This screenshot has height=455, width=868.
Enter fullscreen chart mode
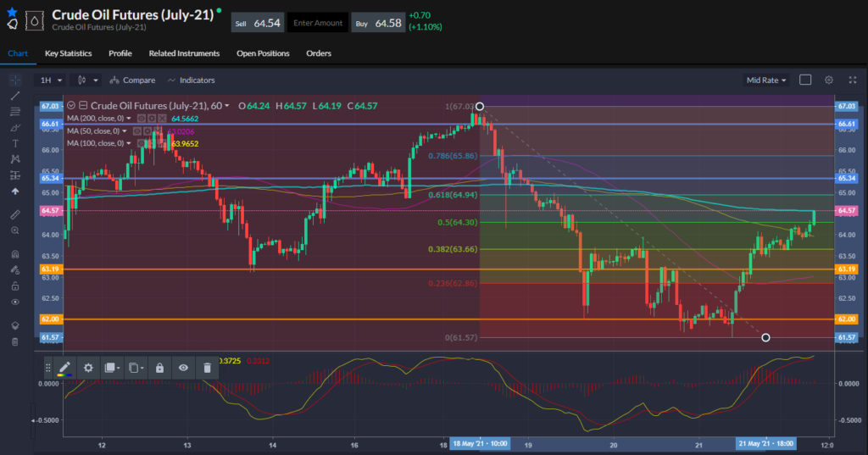point(852,80)
